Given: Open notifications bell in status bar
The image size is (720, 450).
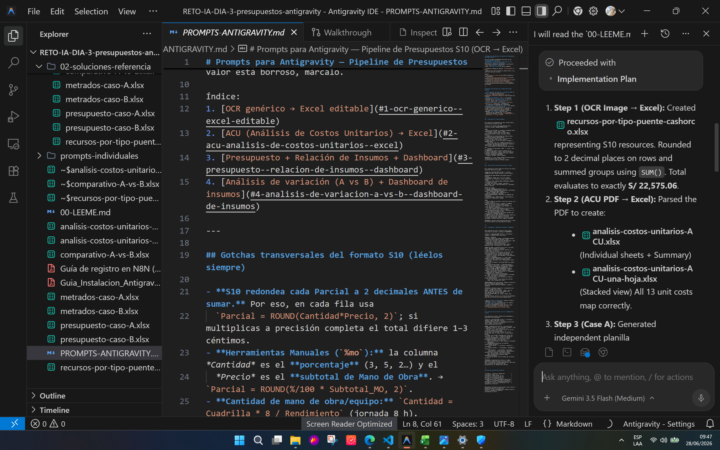Looking at the screenshot, I should point(710,423).
